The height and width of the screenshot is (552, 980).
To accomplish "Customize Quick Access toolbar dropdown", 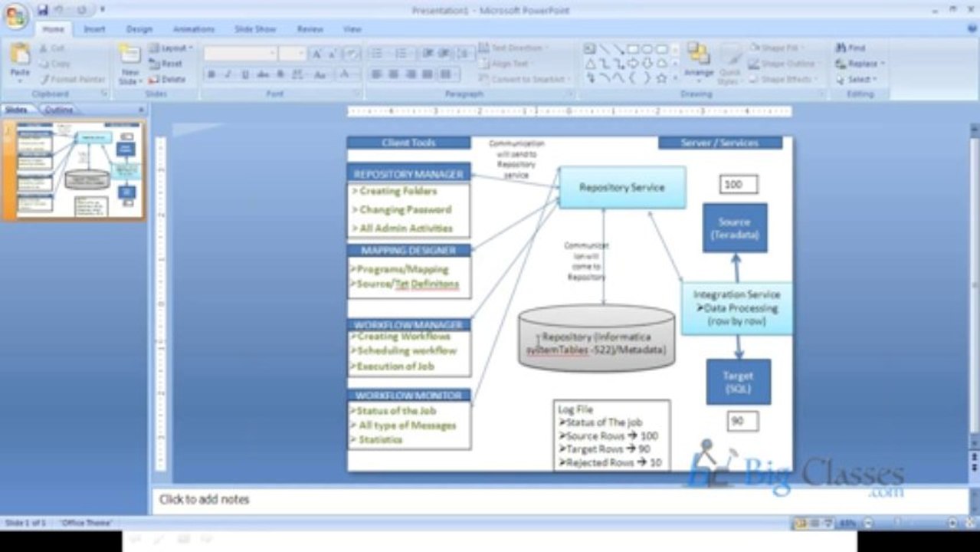I will coord(102,10).
